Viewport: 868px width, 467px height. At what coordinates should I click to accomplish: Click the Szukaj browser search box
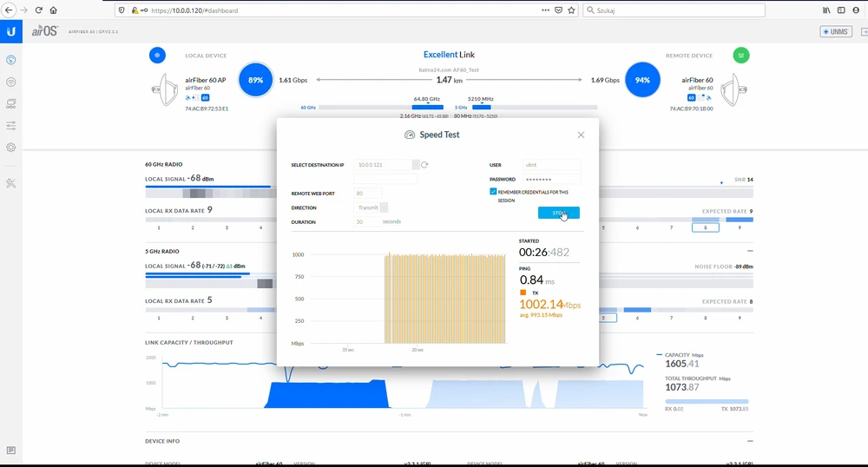(674, 10)
